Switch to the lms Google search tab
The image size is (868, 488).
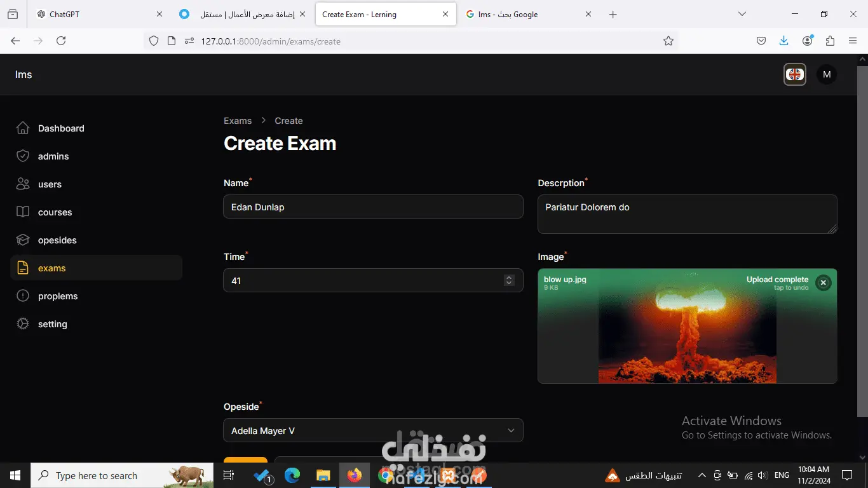pos(529,14)
